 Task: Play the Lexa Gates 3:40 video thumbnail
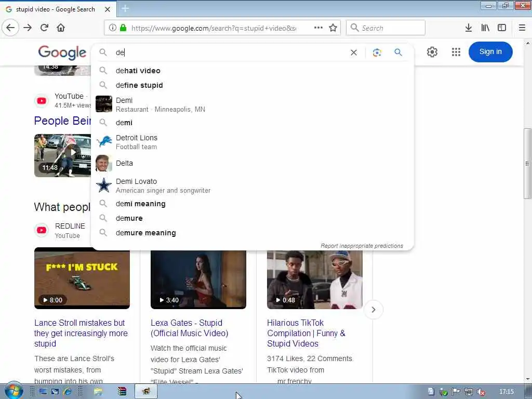[x=198, y=280]
